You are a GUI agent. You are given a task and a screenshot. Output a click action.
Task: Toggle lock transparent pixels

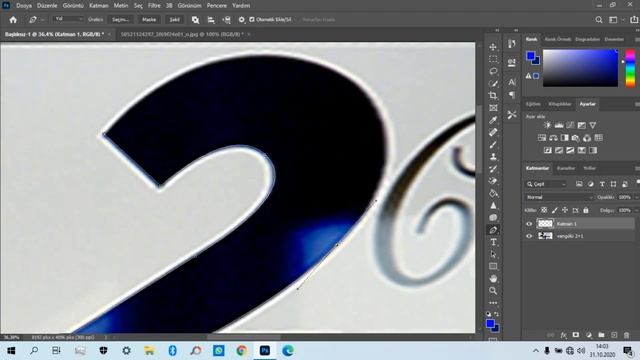coord(544,210)
